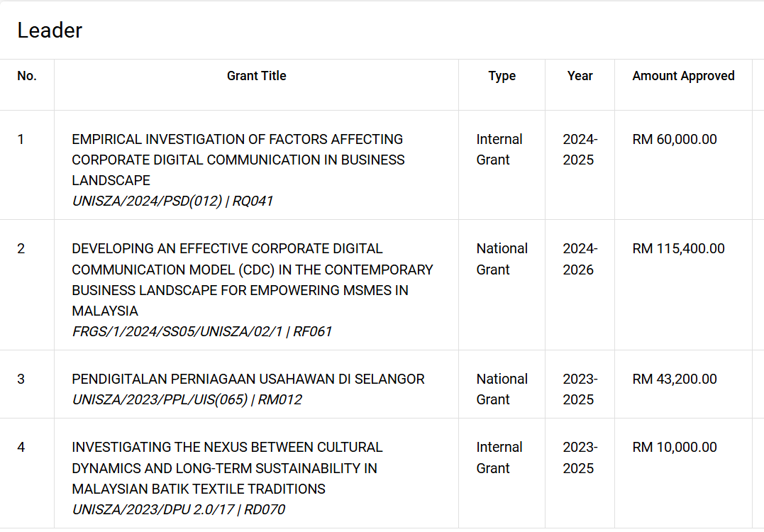764x532 pixels.
Task: Click the Leader section heading
Action: tap(50, 31)
